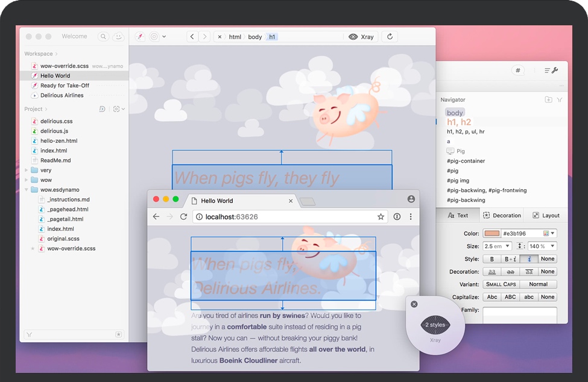
Task: Reload the preview with refresh icon
Action: 390,37
